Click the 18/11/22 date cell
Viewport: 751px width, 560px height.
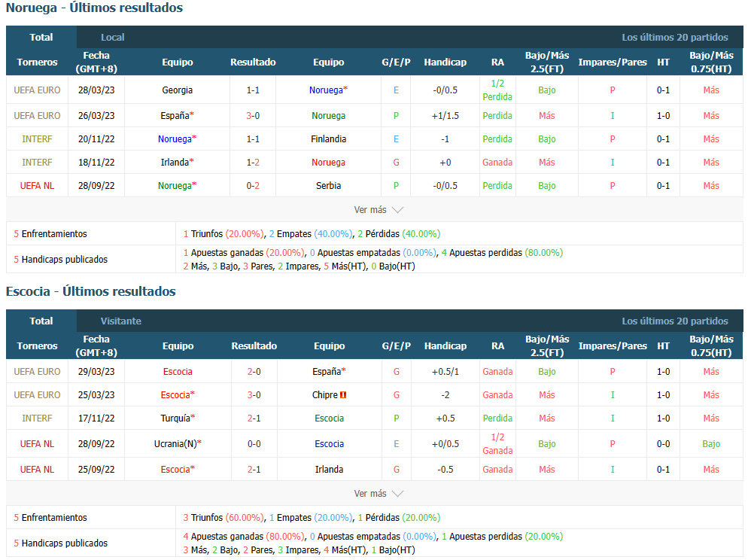[96, 163]
